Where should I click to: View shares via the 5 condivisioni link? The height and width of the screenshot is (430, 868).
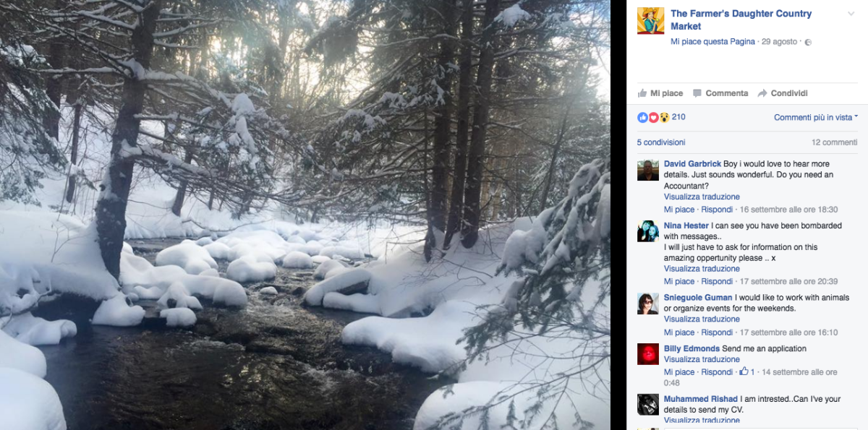tap(660, 142)
